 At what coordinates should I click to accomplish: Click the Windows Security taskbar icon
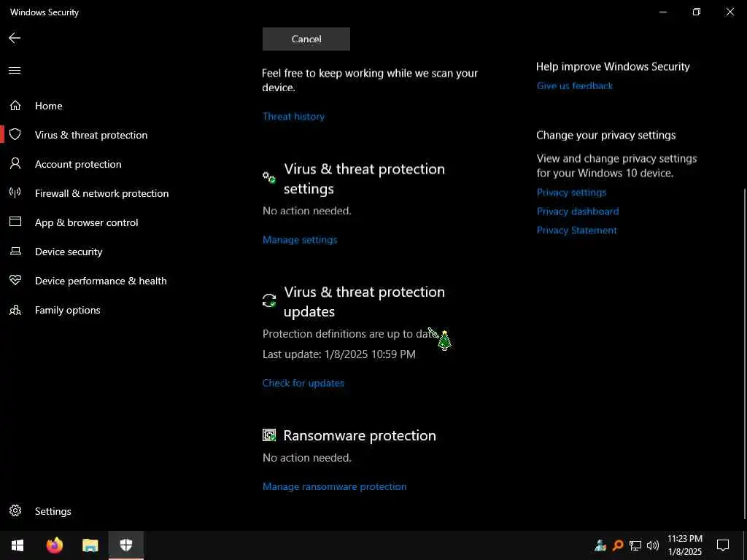point(125,545)
